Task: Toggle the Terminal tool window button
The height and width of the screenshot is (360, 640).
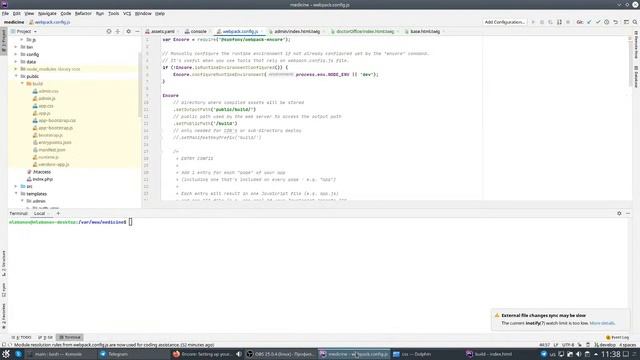Action: 70,338
